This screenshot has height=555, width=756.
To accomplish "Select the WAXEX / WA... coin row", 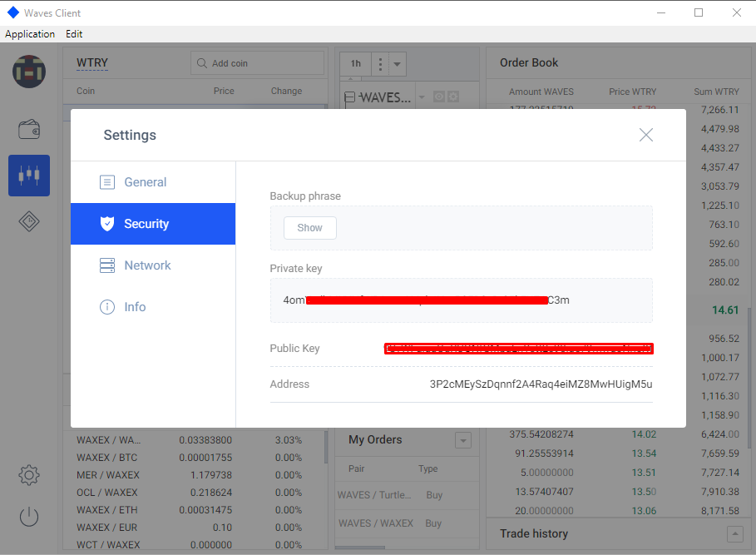I will [x=195, y=440].
